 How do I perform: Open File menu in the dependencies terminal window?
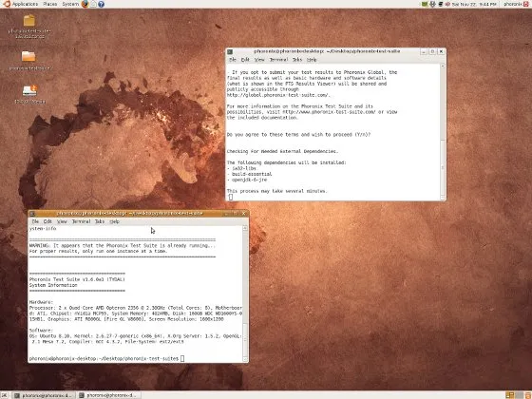click(233, 60)
